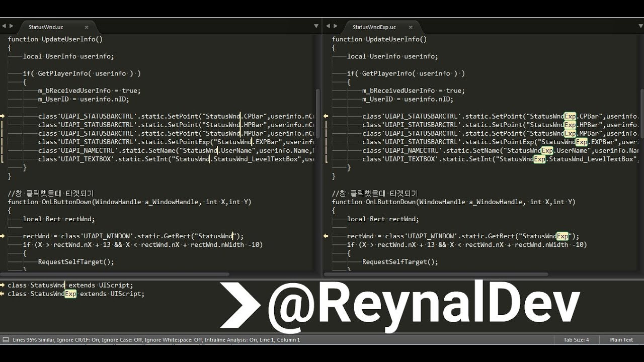Click 'class StatusWndExp extends UIScript;' in the bottom panel
Screen dimensions: 644x362
click(x=76, y=294)
